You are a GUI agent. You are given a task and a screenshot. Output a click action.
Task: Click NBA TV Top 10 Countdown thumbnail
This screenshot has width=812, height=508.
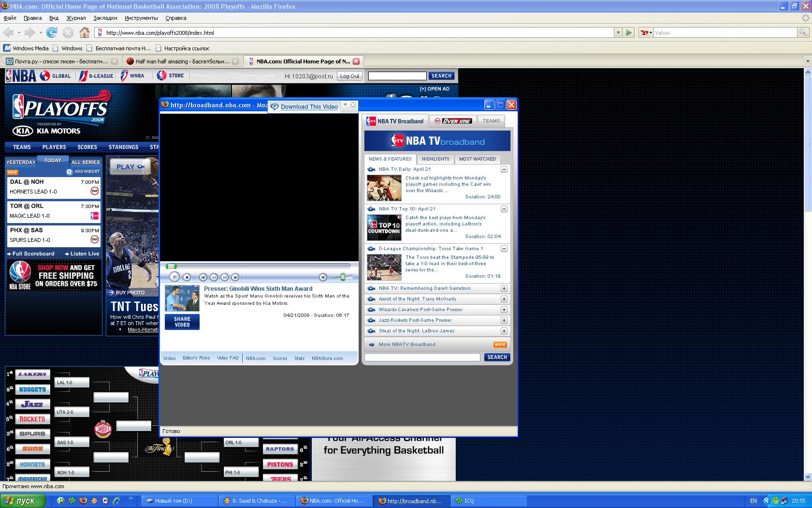pyautogui.click(x=384, y=227)
